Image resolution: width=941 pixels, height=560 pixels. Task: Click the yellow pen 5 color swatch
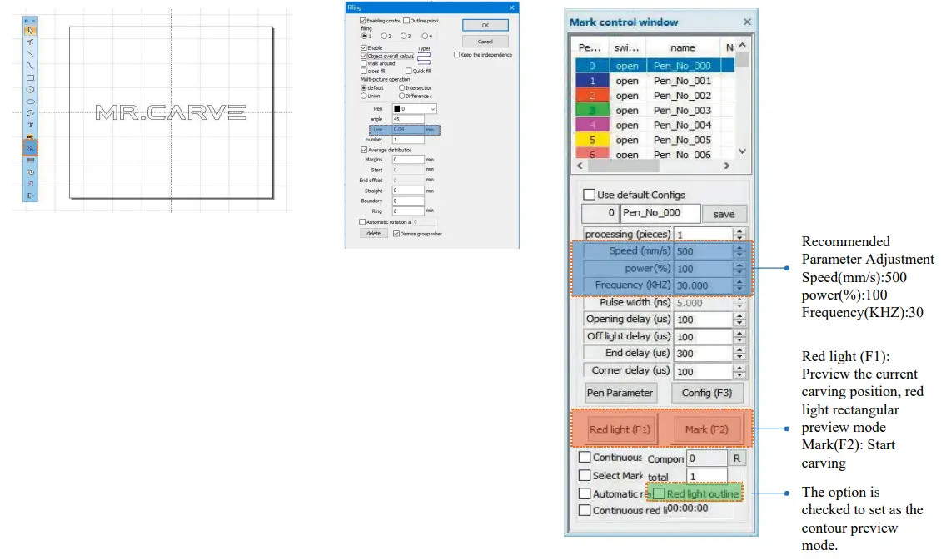coord(592,140)
